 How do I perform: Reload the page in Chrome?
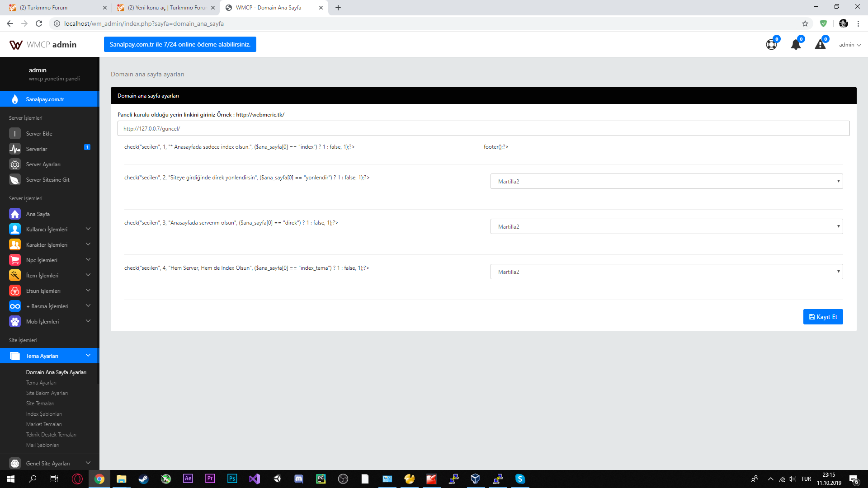[39, 23]
